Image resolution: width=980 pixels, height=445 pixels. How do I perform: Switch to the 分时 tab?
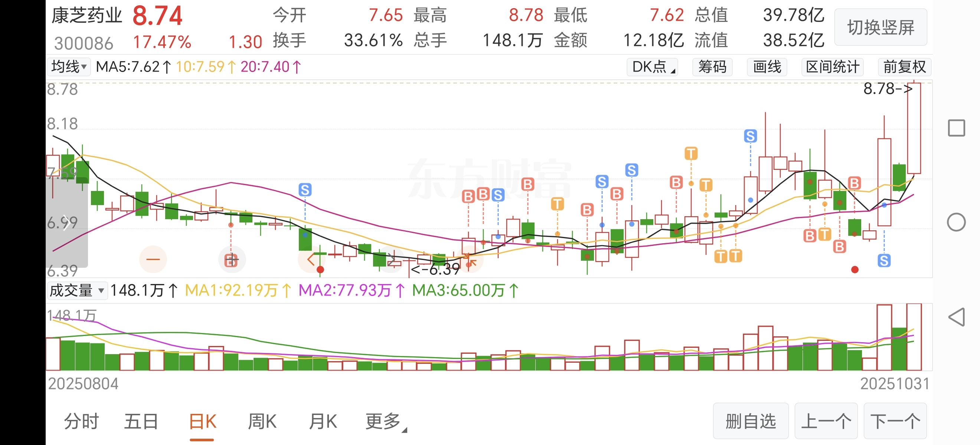[81, 421]
